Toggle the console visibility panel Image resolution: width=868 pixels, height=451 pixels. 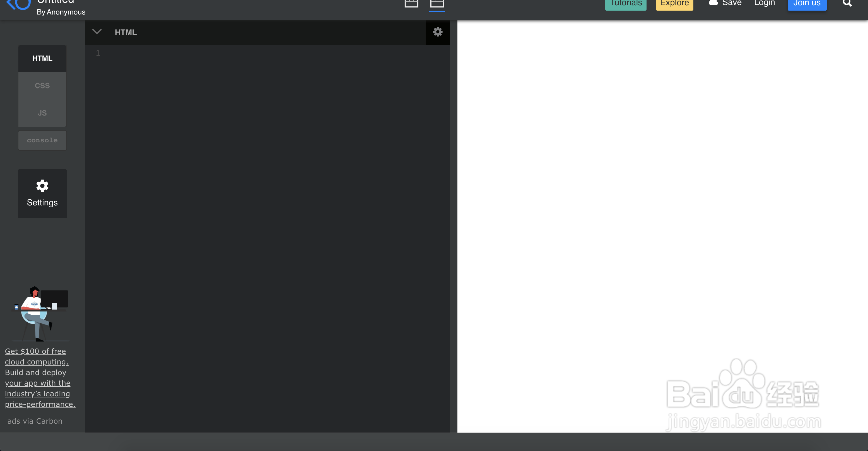tap(42, 140)
